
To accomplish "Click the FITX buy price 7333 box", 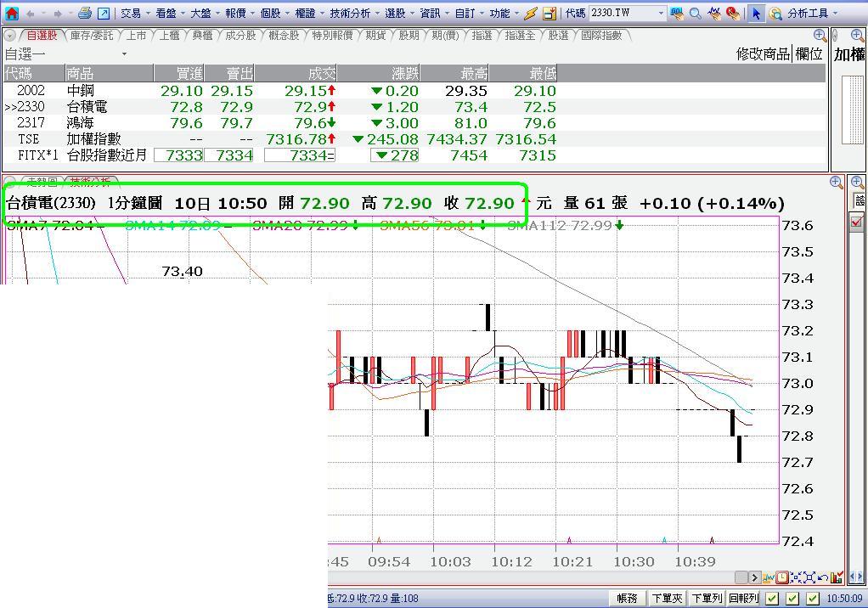I will pos(178,155).
